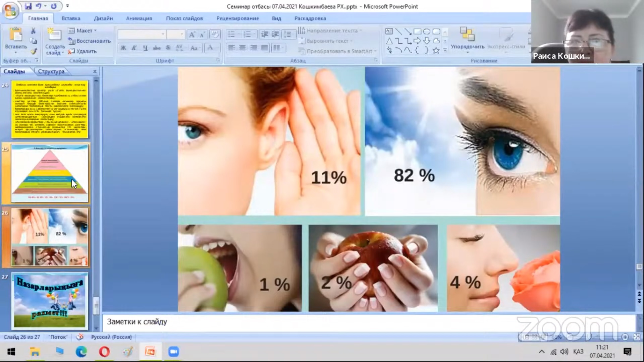The height and width of the screenshot is (362, 644).
Task: Decrease the list indent level
Action: click(x=264, y=34)
